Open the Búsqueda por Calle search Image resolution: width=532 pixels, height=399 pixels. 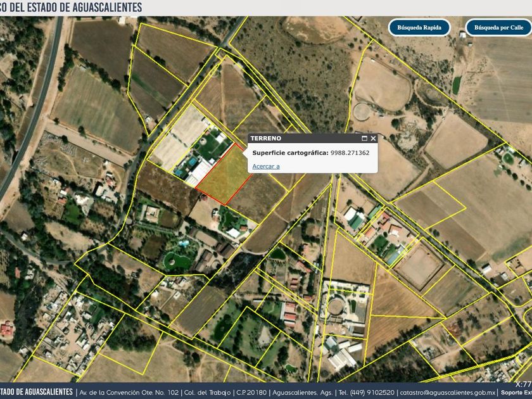click(x=498, y=27)
